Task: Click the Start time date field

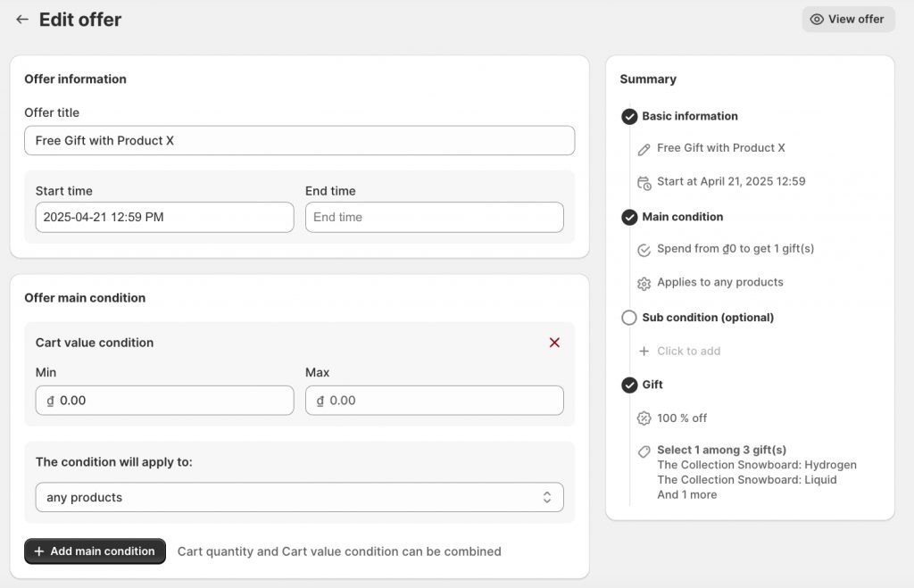Action: [164, 218]
